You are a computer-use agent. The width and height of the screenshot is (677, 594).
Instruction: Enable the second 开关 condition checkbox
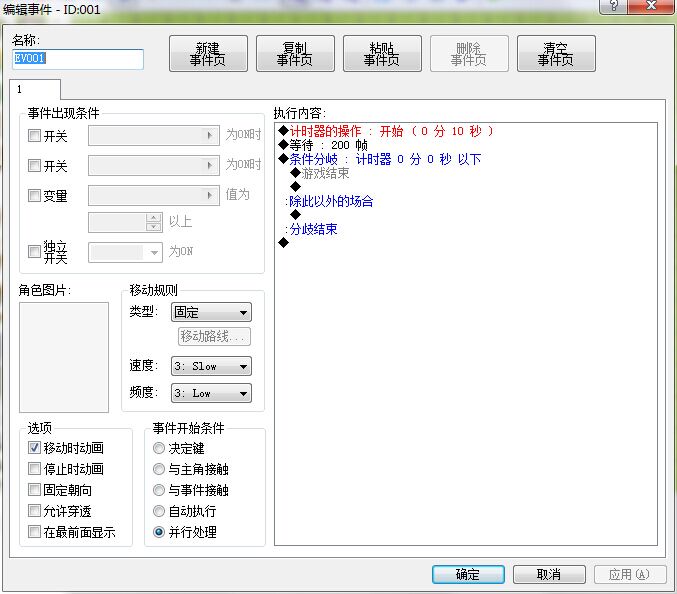coord(34,165)
